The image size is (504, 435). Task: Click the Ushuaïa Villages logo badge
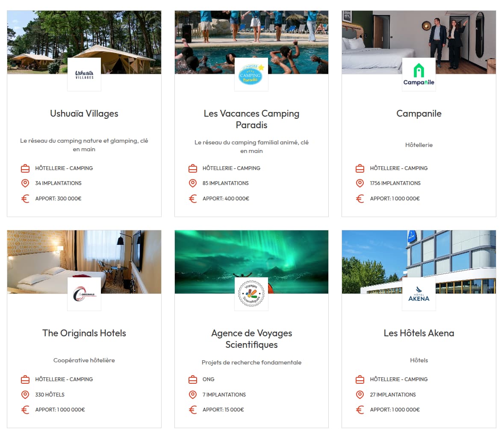(x=84, y=74)
